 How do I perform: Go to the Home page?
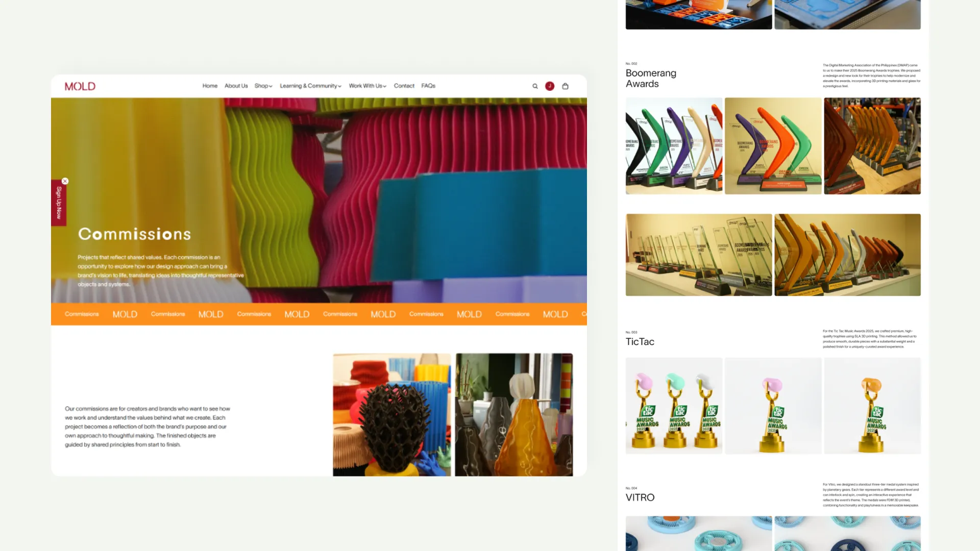click(x=210, y=86)
